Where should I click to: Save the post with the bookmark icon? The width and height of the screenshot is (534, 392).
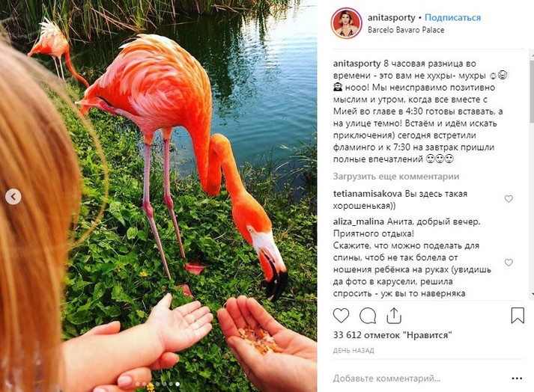(518, 316)
